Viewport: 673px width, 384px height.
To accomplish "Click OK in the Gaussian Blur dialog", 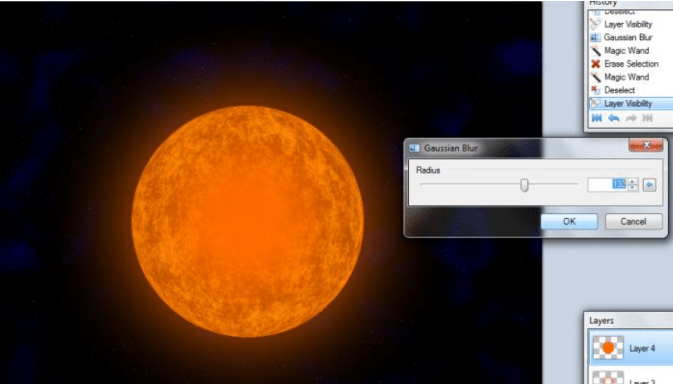I will [569, 221].
